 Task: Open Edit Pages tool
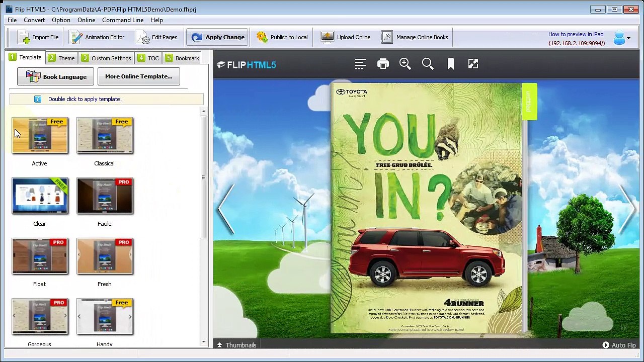point(156,37)
